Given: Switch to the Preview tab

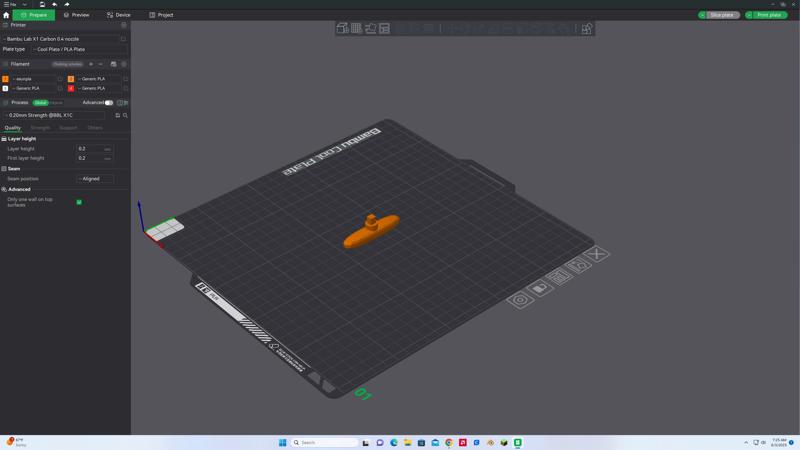Looking at the screenshot, I should 76,15.
